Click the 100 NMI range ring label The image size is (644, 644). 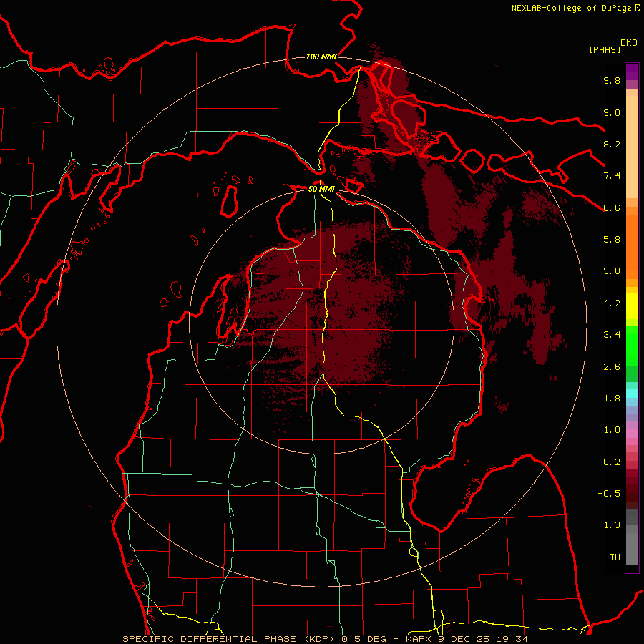tap(321, 57)
